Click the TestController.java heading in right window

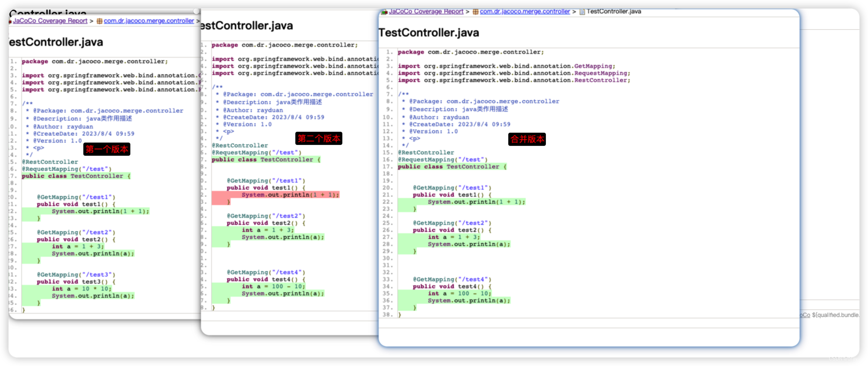[429, 32]
